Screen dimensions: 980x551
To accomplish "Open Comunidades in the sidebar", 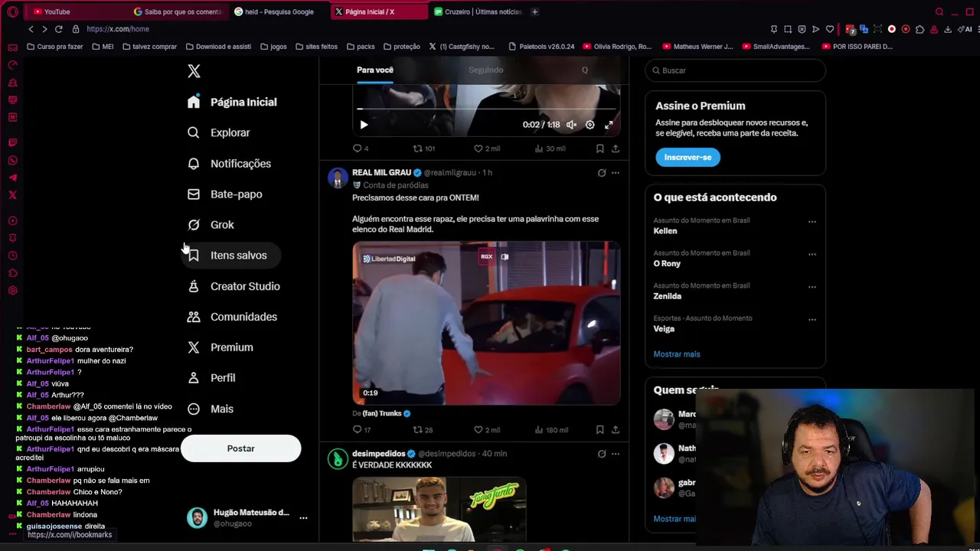I will point(233,317).
